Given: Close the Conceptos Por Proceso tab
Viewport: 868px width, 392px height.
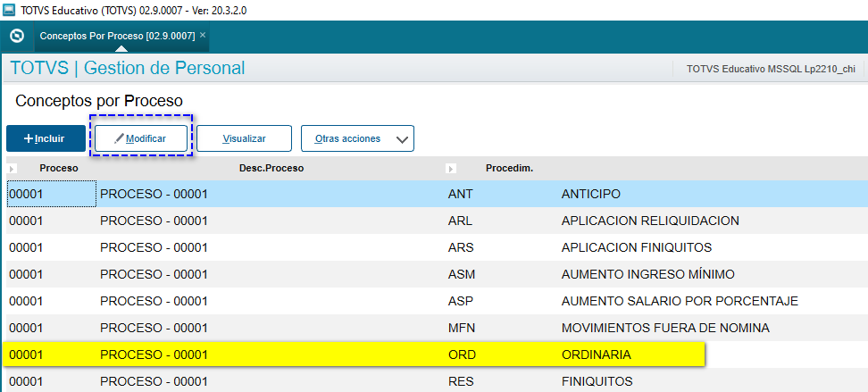Looking at the screenshot, I should (x=203, y=35).
